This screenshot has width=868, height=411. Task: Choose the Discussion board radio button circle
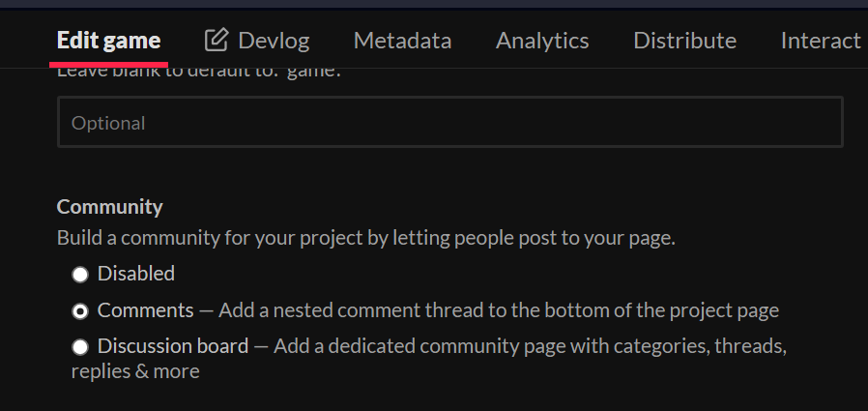point(80,346)
